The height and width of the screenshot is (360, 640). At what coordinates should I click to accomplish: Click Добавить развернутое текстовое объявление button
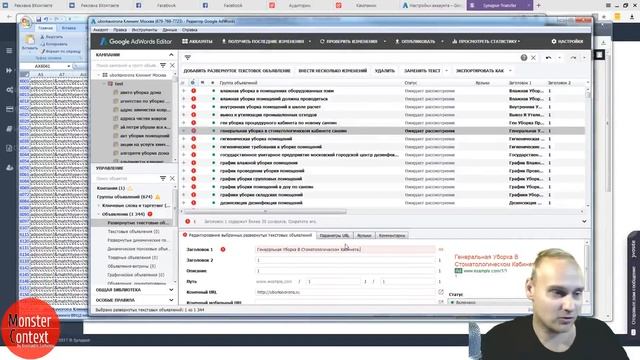pos(237,71)
